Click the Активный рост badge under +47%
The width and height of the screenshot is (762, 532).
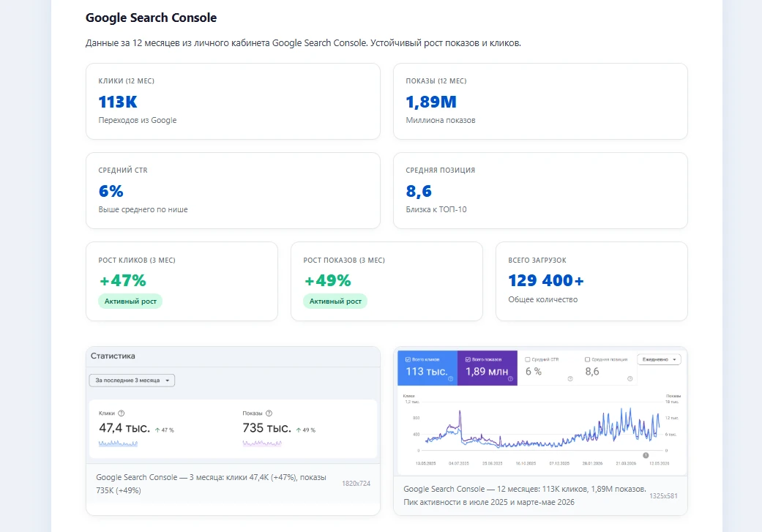[130, 301]
